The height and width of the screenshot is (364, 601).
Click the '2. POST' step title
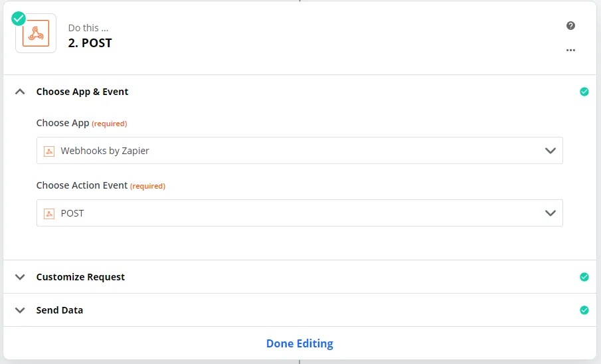click(x=90, y=43)
